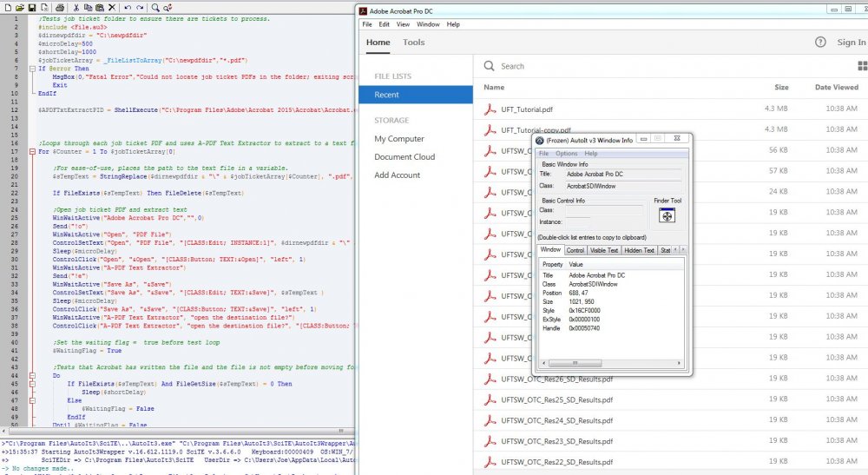Open My Computer storage in Acrobat
868x475 pixels.
[x=399, y=139]
